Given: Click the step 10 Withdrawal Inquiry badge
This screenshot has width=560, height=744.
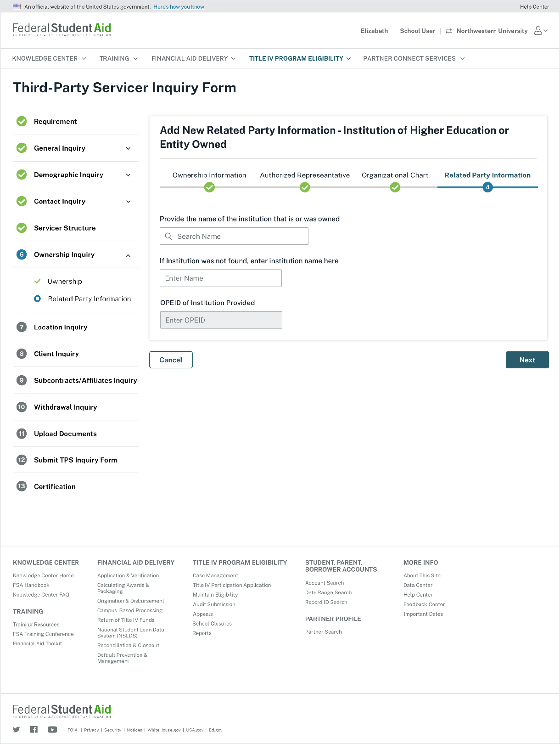Looking at the screenshot, I should click(x=22, y=407).
